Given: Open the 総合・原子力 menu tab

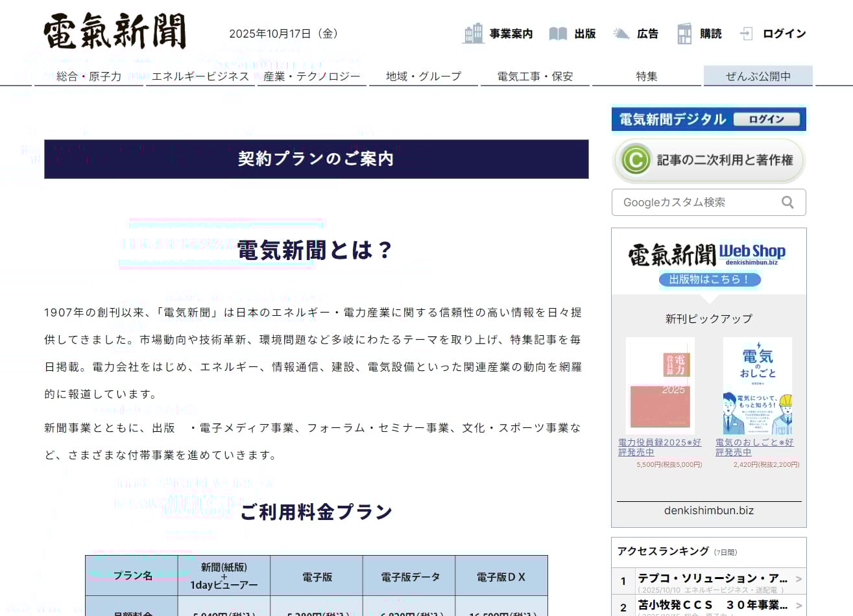Looking at the screenshot, I should click(89, 77).
